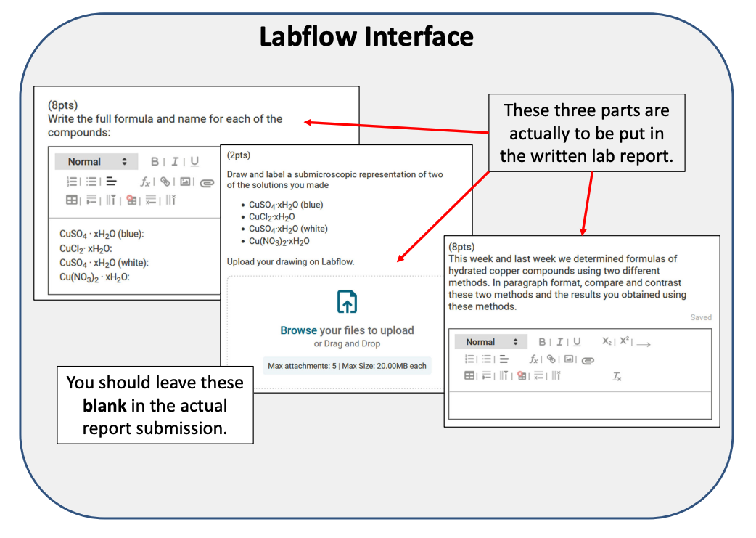This screenshot has height=538, width=756.
Task: Insert numbered list in the formula-and-name editor
Action: 71,182
